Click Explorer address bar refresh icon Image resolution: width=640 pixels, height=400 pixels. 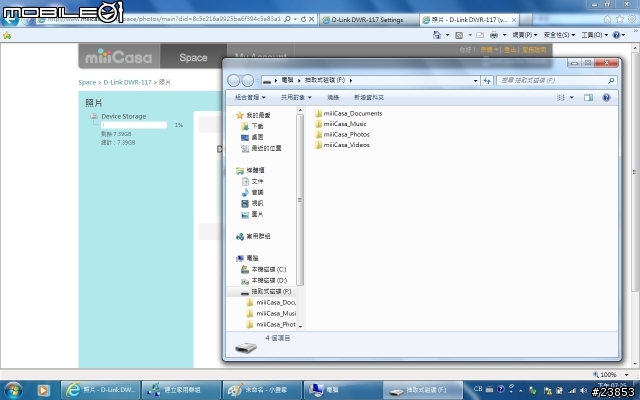[487, 81]
